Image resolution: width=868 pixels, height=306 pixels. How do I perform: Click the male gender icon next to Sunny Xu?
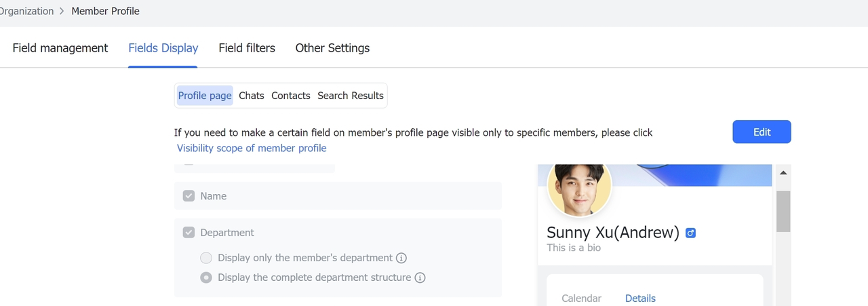coord(690,233)
